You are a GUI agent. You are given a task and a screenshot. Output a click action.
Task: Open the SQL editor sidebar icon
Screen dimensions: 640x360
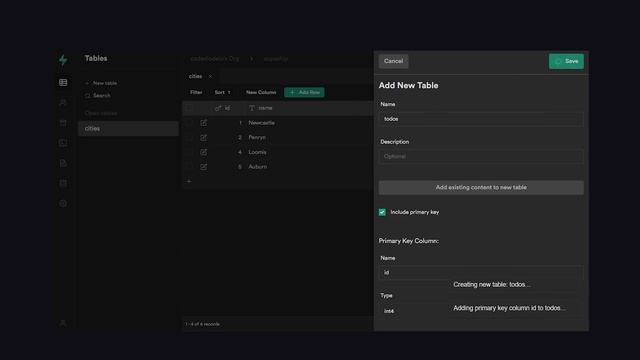(63, 143)
